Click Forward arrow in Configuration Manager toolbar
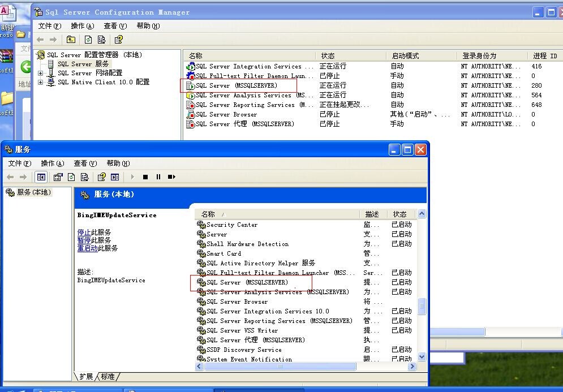This screenshot has width=563, height=392. coord(53,40)
